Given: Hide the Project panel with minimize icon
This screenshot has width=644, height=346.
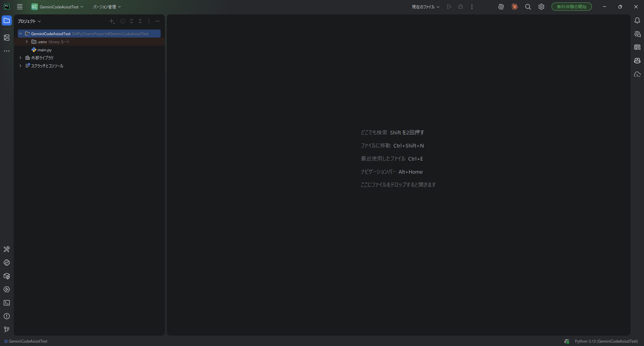Looking at the screenshot, I should click(x=158, y=21).
